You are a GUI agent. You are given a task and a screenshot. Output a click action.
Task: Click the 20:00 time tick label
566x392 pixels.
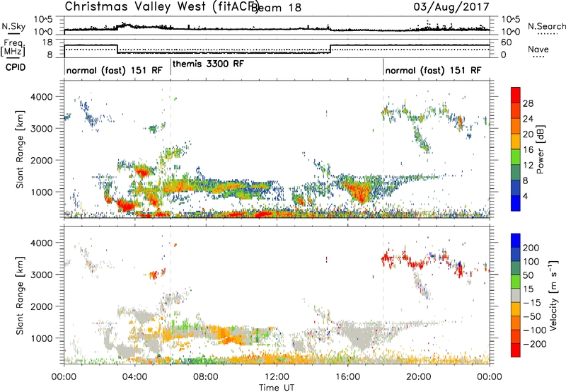pos(419,377)
